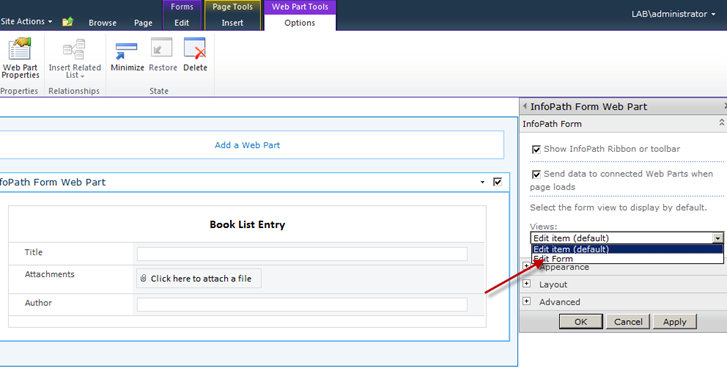Open the Views dropdown arrow
The height and width of the screenshot is (371, 727).
718,238
